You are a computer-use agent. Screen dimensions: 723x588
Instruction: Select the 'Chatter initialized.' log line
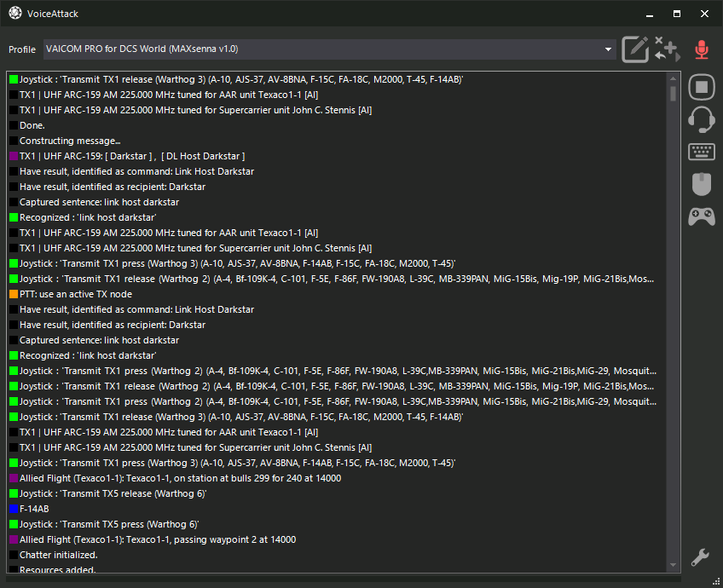(x=58, y=555)
